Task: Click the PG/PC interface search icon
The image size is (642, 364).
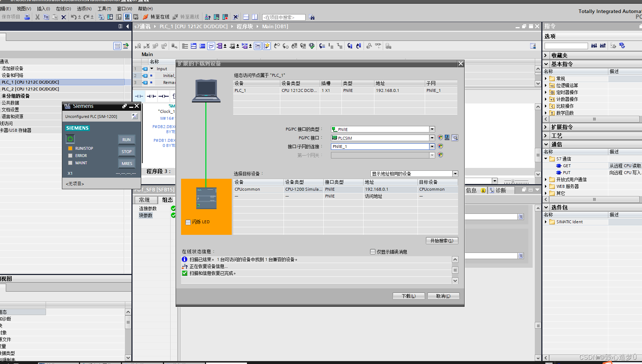Action: pyautogui.click(x=455, y=138)
